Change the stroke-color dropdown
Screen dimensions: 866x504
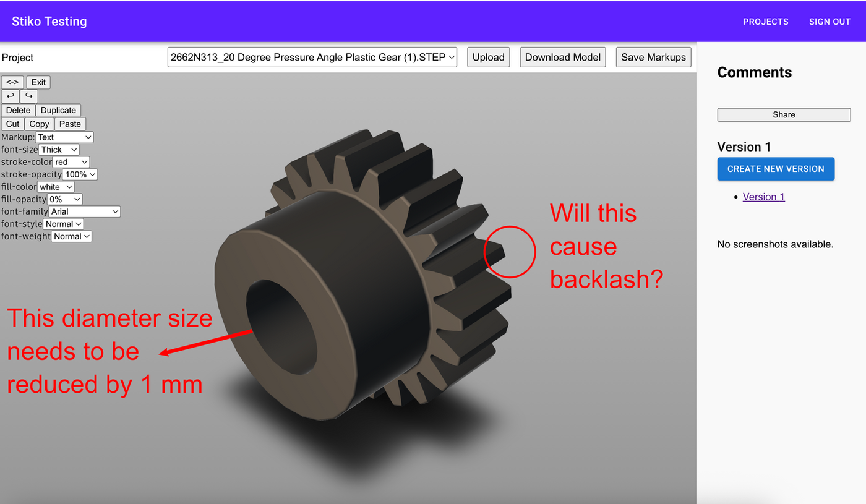tap(71, 162)
